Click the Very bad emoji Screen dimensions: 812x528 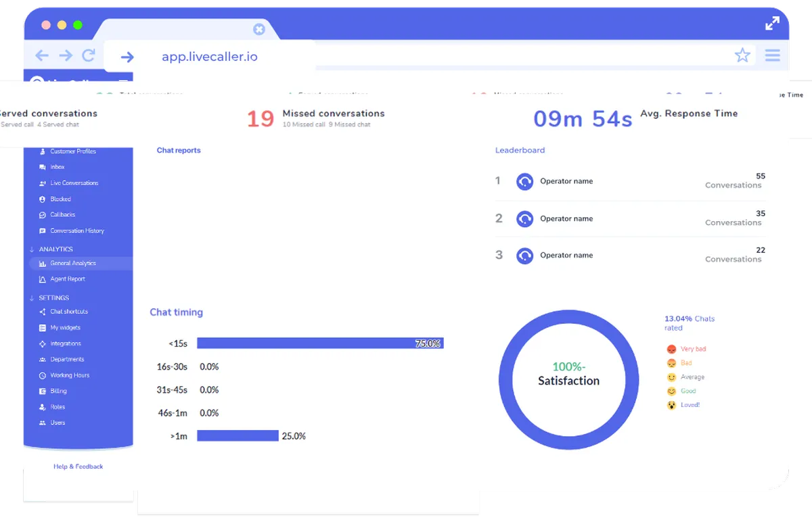coord(671,350)
